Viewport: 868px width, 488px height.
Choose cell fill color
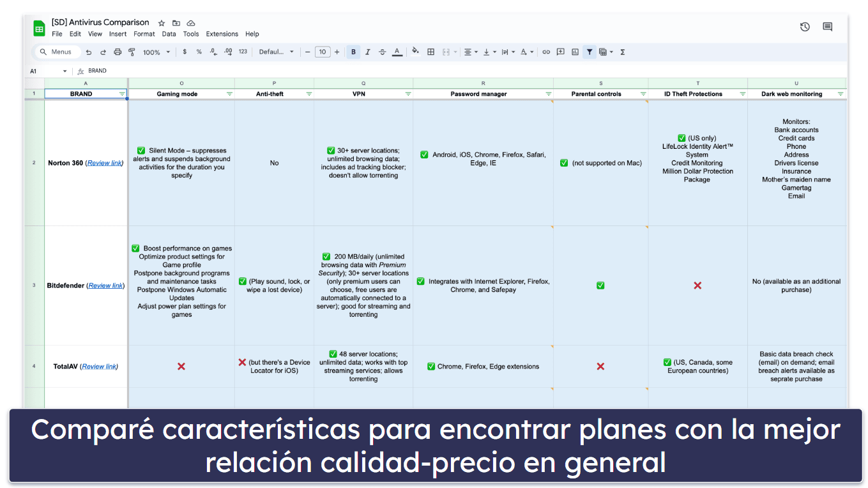click(x=416, y=52)
